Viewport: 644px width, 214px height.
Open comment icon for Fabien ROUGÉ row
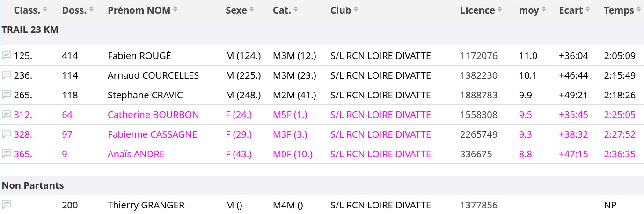[7, 56]
